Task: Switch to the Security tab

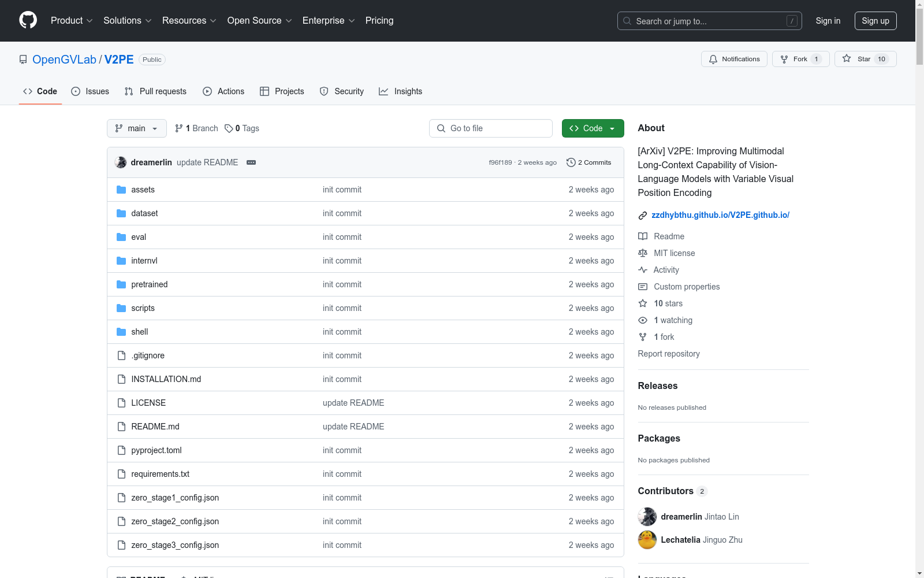Action: (x=342, y=91)
